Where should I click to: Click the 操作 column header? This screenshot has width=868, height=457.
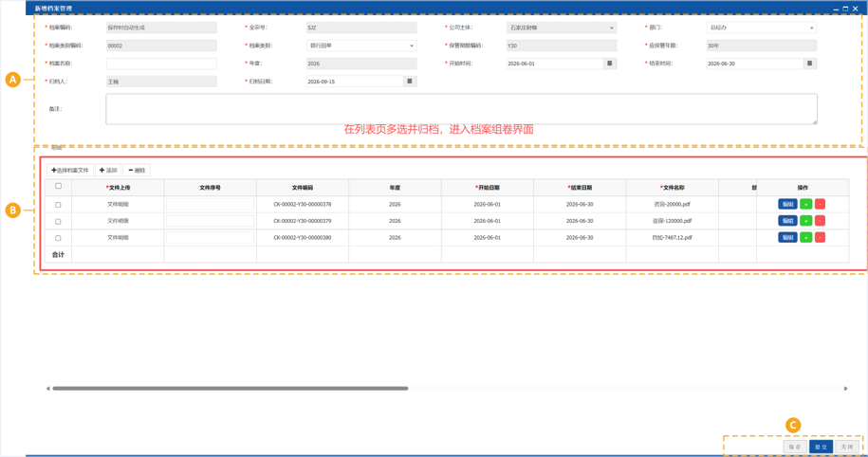tap(803, 188)
